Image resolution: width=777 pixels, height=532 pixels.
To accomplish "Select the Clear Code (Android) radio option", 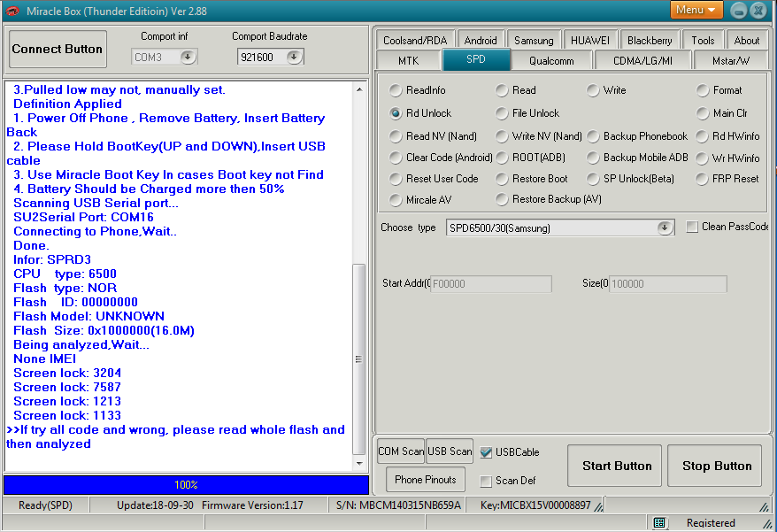I will click(441, 158).
